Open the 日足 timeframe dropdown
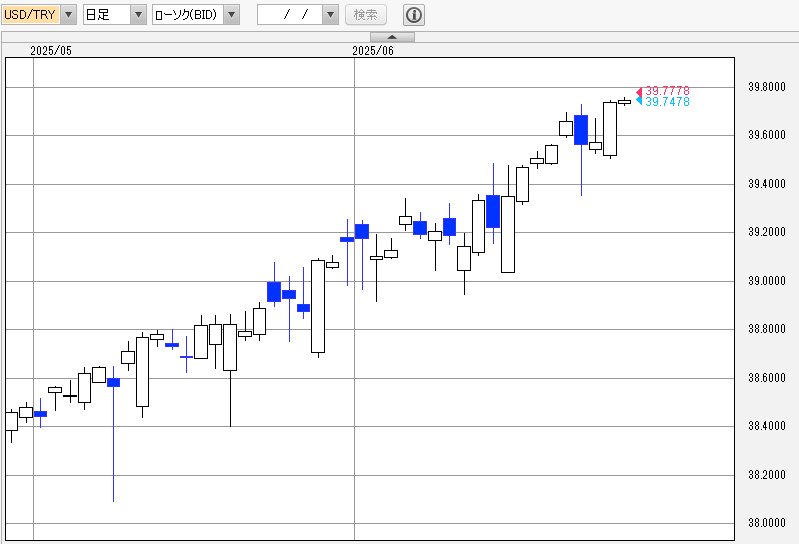The height and width of the screenshot is (544, 799). coord(115,15)
